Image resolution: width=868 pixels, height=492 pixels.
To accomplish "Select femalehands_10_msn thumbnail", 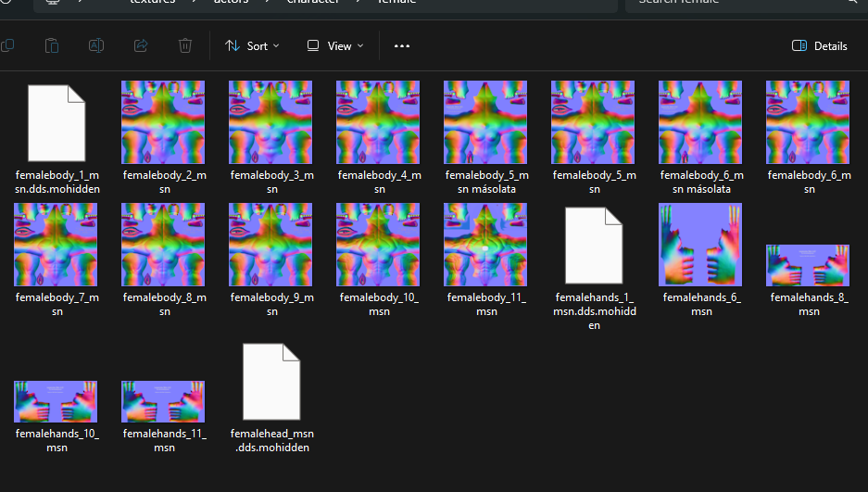I will [x=56, y=401].
